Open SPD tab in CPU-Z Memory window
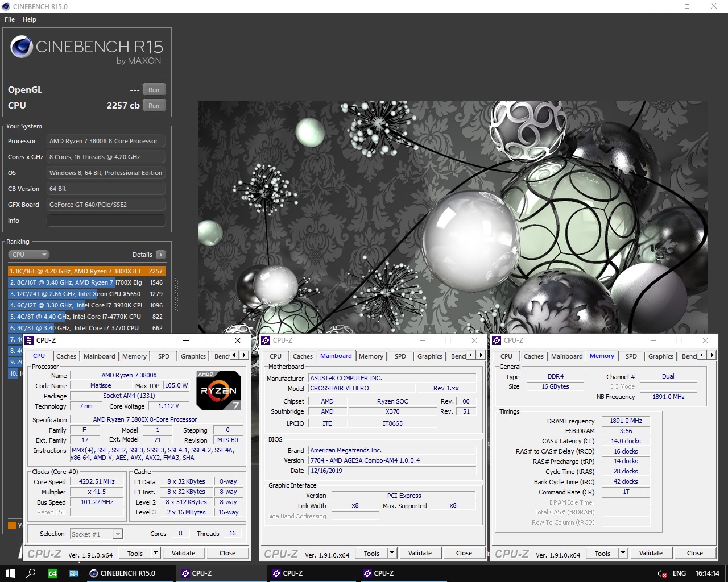728x582 pixels. (631, 356)
